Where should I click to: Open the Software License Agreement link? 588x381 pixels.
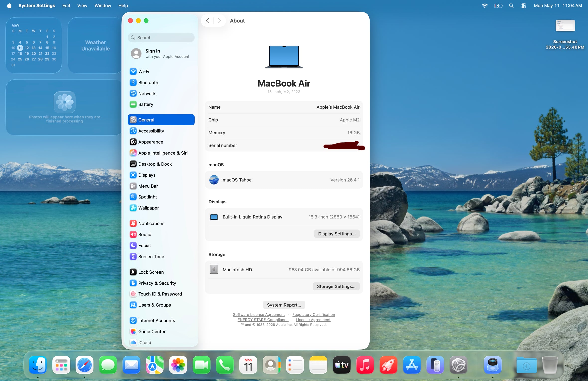[x=259, y=315]
